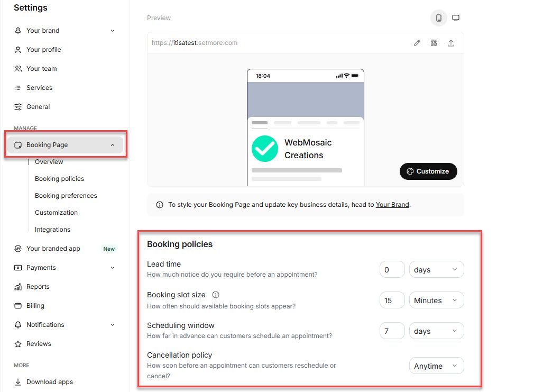The image size is (534, 392).
Task: Click the Booking slot size value field
Action: (392, 300)
